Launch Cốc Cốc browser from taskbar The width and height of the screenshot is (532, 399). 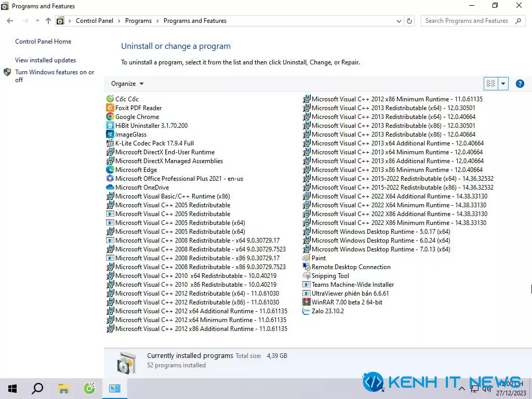point(89,389)
